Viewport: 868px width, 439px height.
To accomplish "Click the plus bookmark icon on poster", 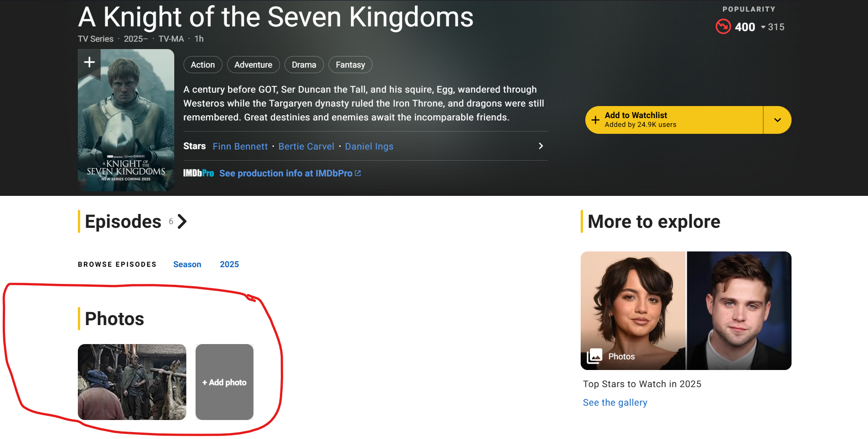I will click(x=89, y=62).
